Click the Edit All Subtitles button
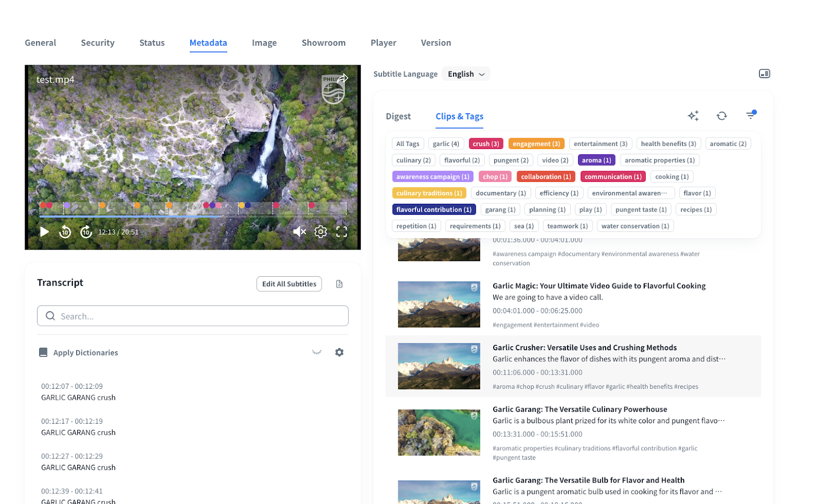 pos(289,284)
